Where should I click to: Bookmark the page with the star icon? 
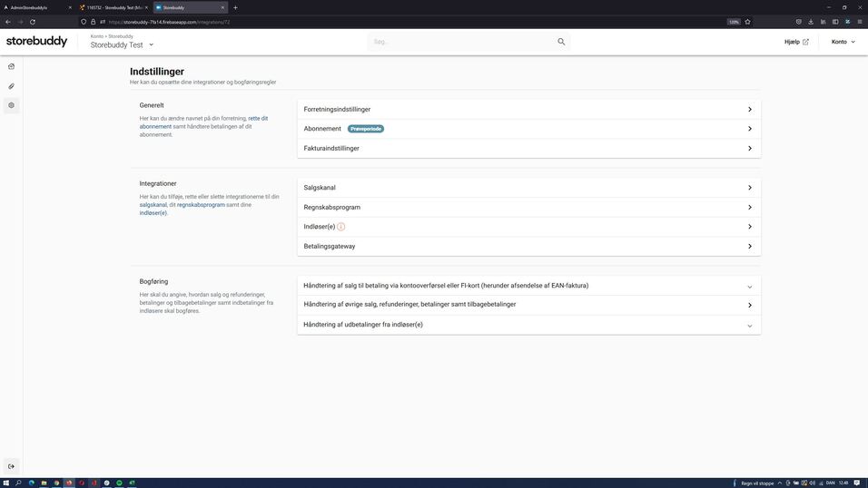tap(747, 22)
